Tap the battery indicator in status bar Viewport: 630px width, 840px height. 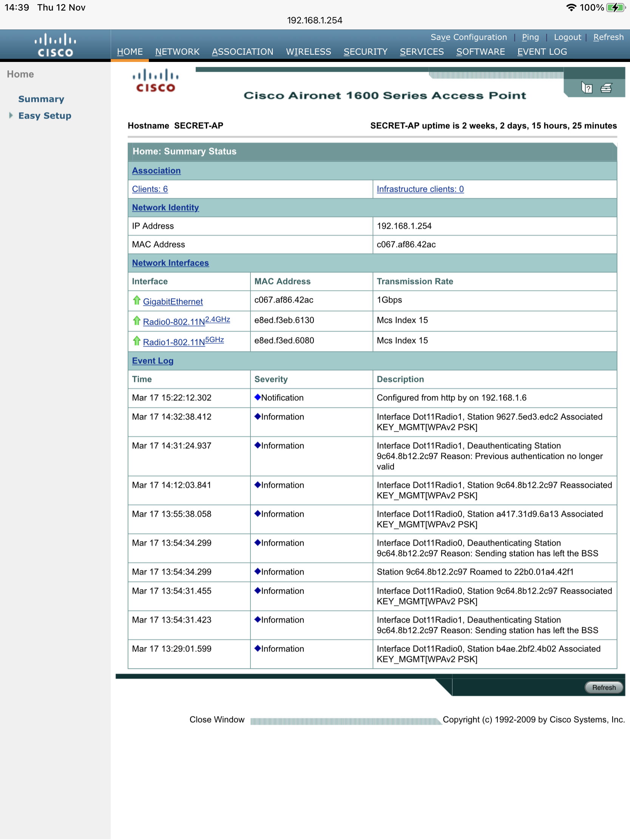coord(616,8)
